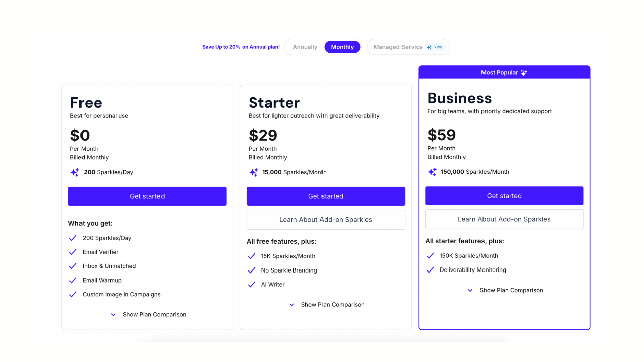Click the checkmark beside Deliverability Monitoring
This screenshot has width=644, height=362.
(x=430, y=270)
